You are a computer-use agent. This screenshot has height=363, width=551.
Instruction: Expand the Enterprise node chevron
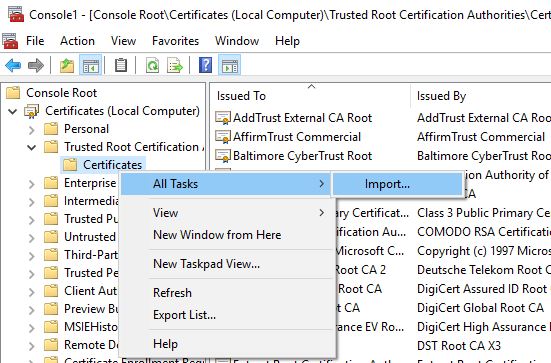click(x=32, y=184)
